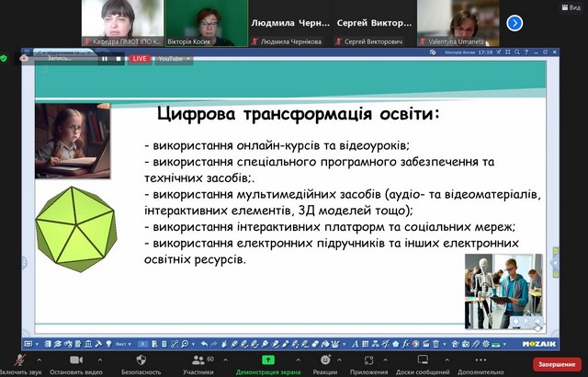The height and width of the screenshot is (377, 588).
Task: Expand whiteboards options arrow
Action: (x=447, y=360)
